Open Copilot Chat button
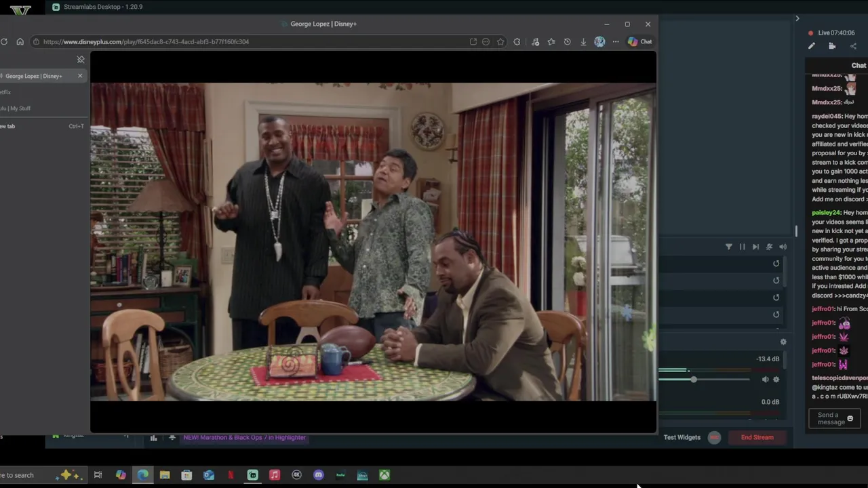 [x=639, y=41]
